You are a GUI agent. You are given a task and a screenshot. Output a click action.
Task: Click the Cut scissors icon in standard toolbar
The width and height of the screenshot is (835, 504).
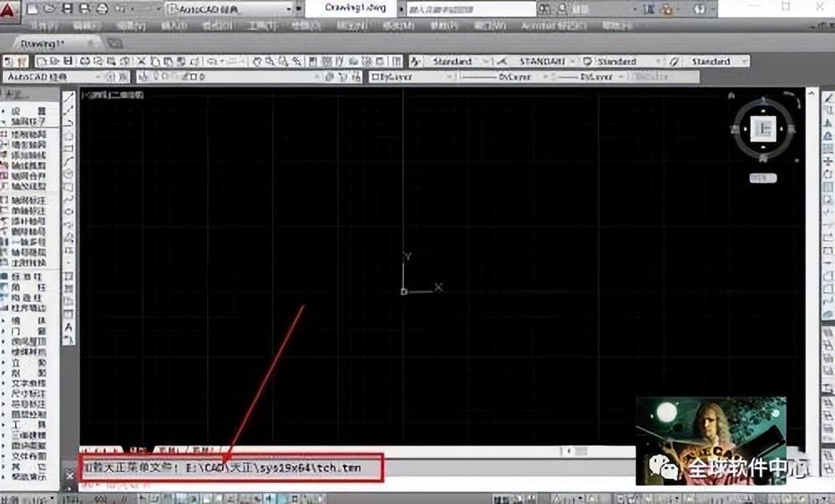142,62
